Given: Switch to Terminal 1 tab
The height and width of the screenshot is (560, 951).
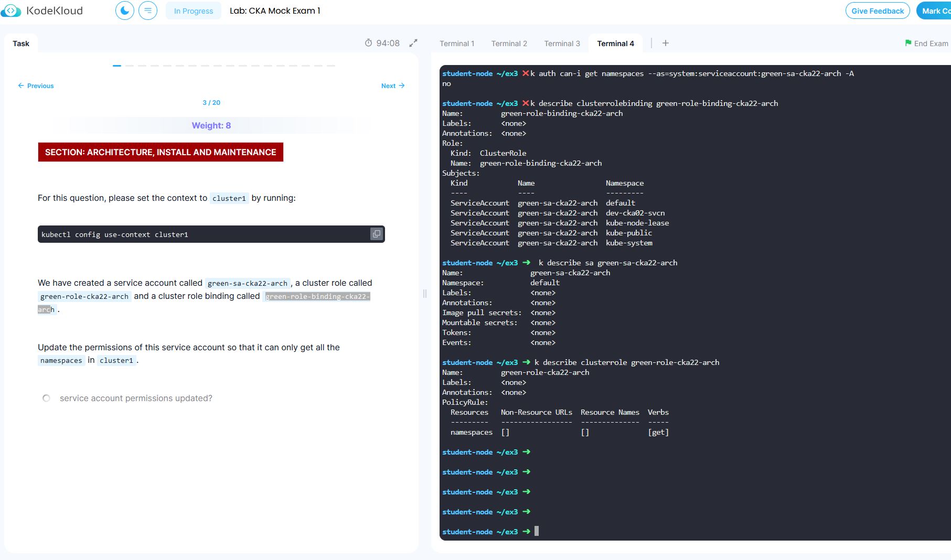Looking at the screenshot, I should point(456,44).
